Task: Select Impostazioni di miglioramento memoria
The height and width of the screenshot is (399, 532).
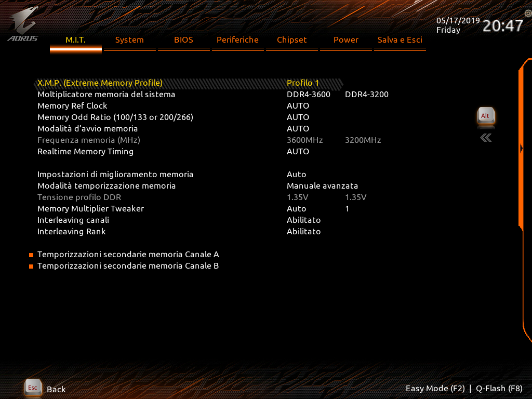Action: (115, 175)
